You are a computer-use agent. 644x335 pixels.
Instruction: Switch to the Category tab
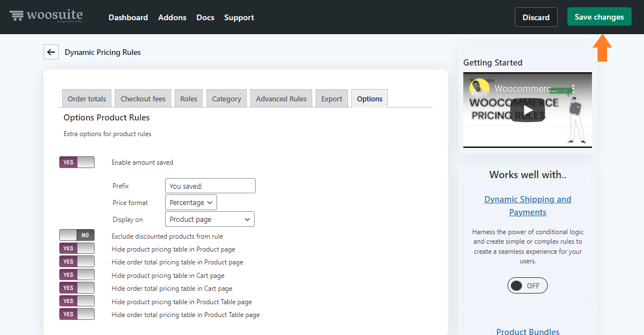(x=226, y=99)
